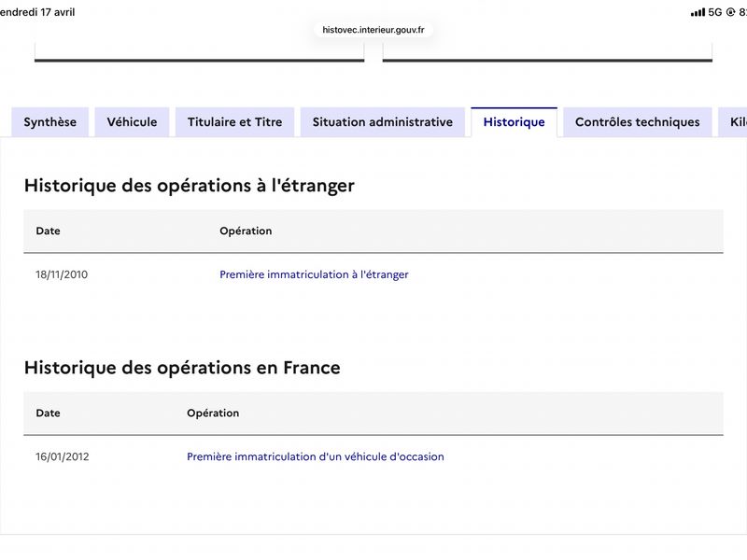Select the Situation administrative tab
The image size is (747, 560).
point(383,122)
